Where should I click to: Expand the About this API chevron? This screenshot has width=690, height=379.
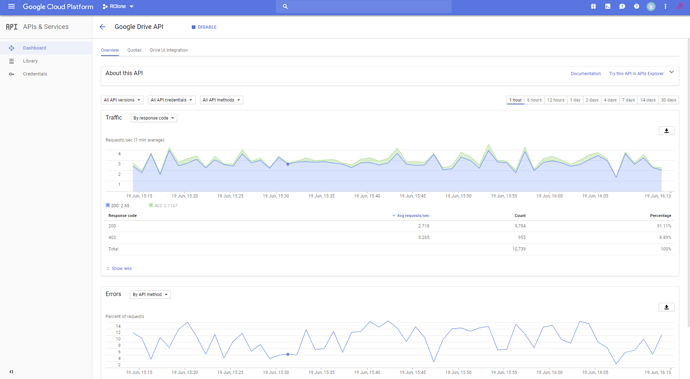click(672, 72)
